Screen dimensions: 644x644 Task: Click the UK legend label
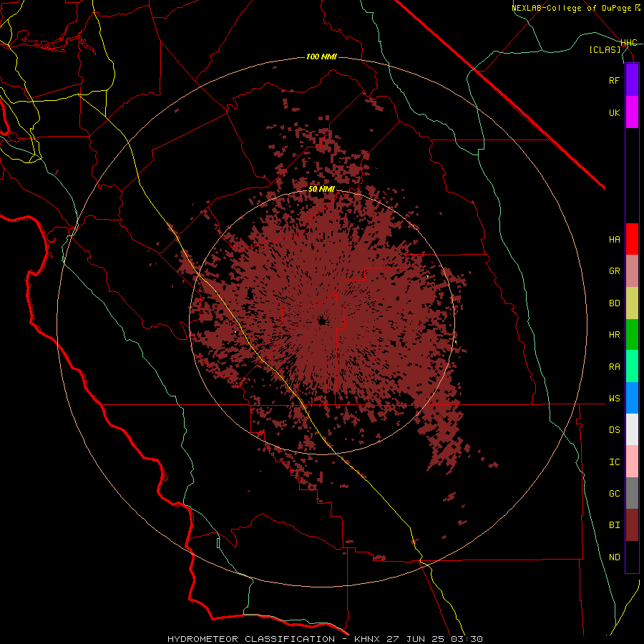pos(614,112)
